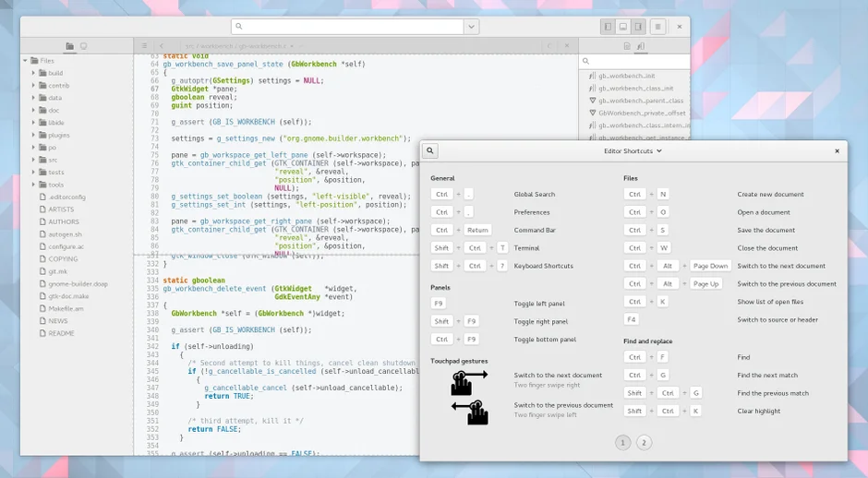Switch to the symbols tab icon in the right panel
This screenshot has width=868, height=478.
coord(641,46)
